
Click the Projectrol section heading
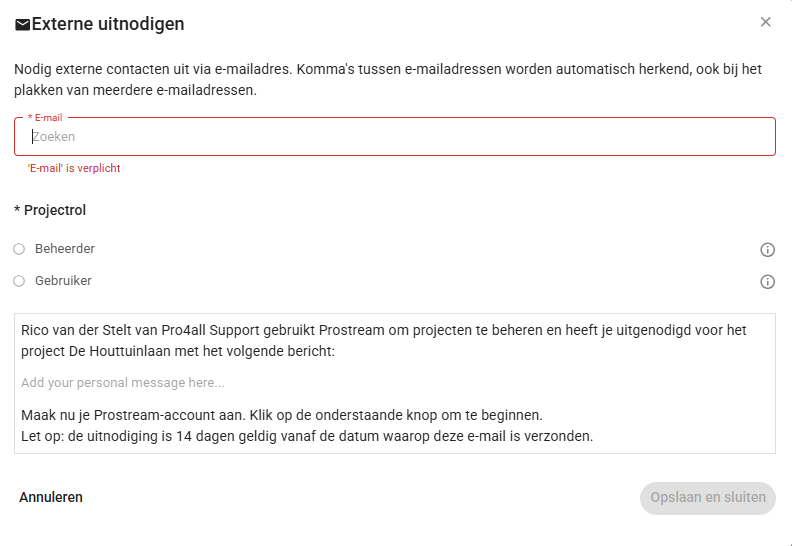[x=50, y=210]
